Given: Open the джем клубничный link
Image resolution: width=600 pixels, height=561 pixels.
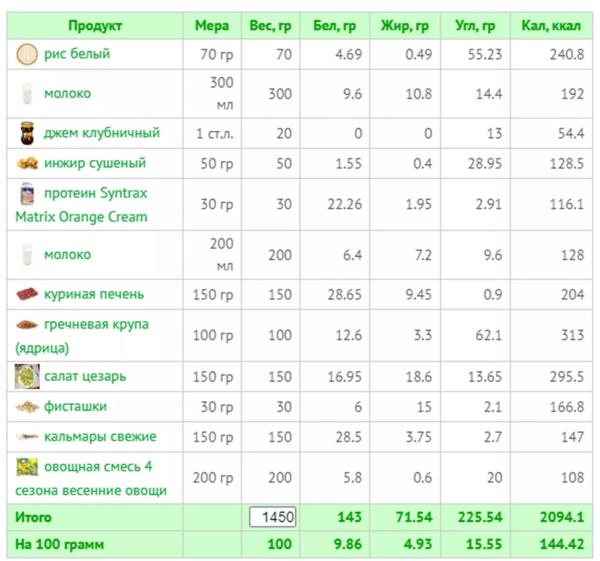Looking at the screenshot, I should [101, 133].
